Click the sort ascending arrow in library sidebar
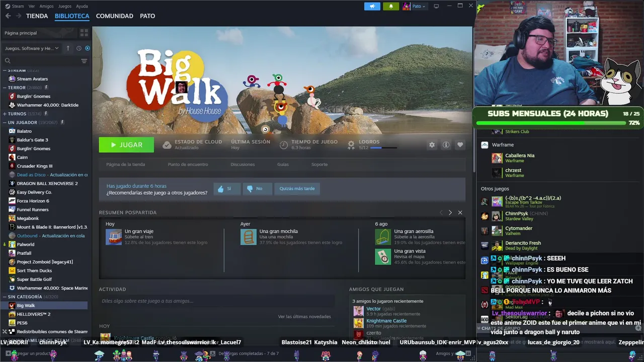Screen dimensions: 644x362 [68, 48]
